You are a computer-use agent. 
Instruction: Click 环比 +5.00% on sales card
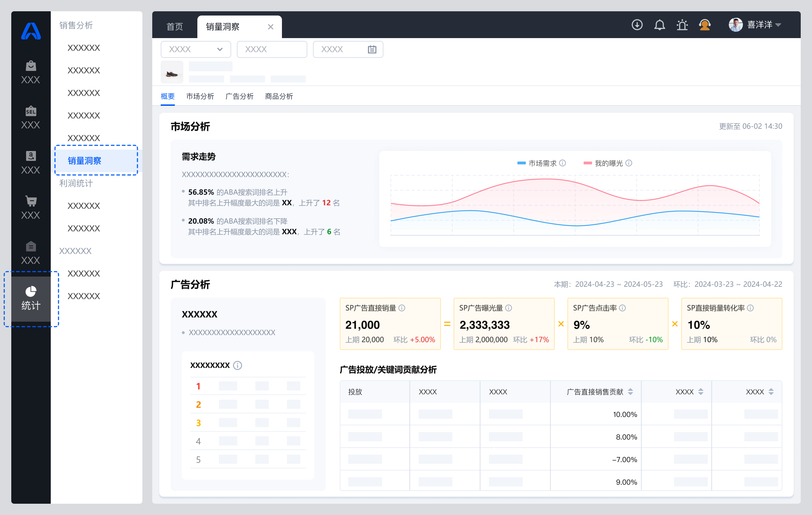point(414,340)
